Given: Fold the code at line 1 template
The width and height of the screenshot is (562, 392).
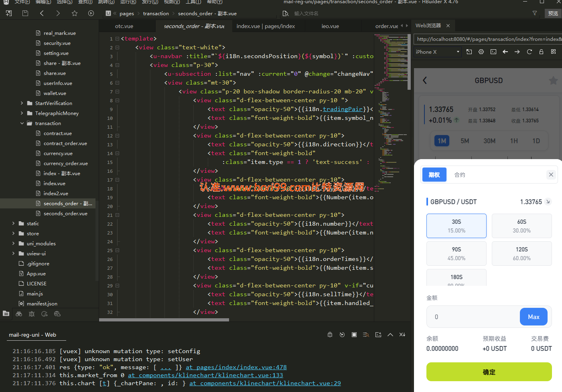Looking at the screenshot, I should (117, 39).
